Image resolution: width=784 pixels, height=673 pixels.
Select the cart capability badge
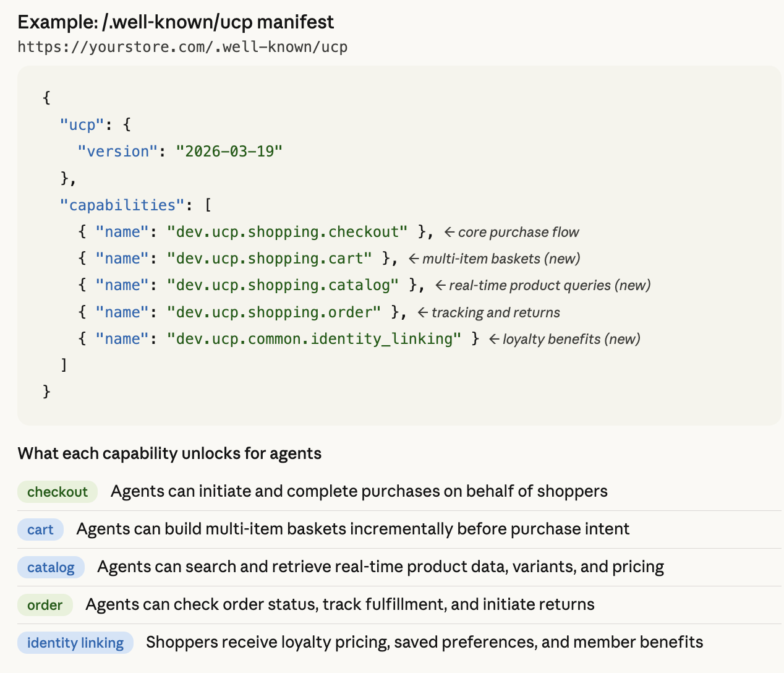click(x=40, y=529)
